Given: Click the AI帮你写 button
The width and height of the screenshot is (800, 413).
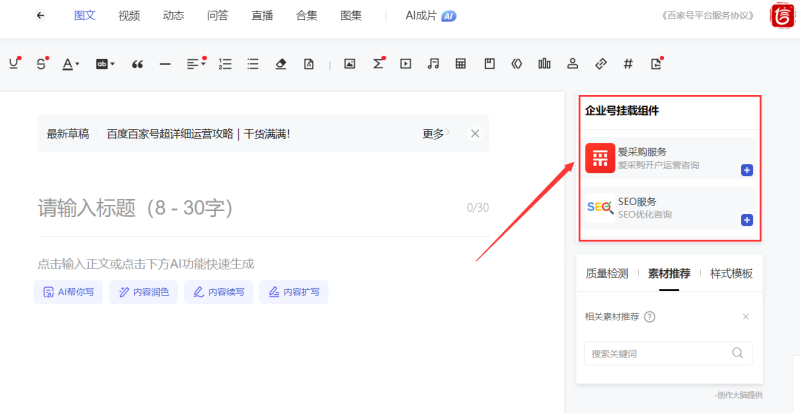Looking at the screenshot, I should [68, 292].
